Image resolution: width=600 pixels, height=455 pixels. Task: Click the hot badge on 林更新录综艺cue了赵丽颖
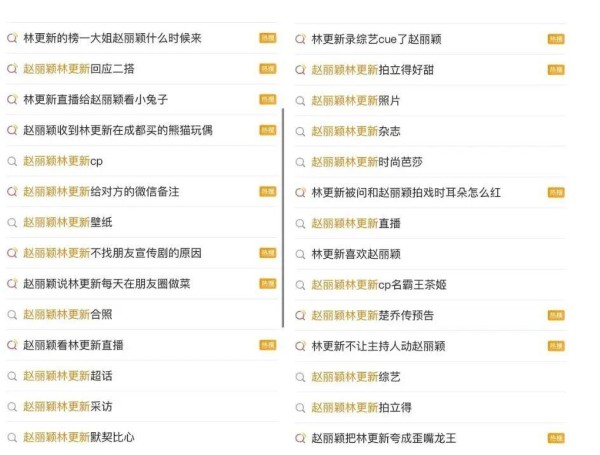coord(556,39)
